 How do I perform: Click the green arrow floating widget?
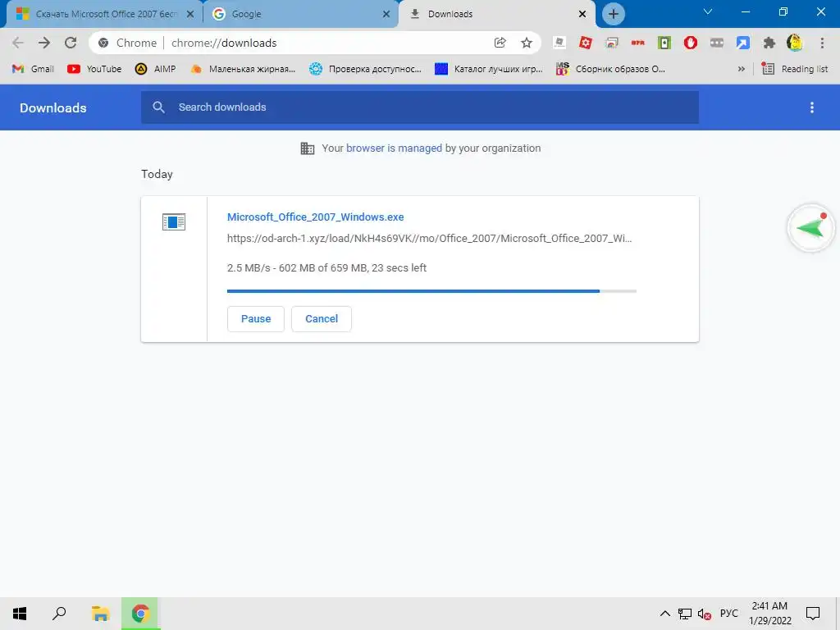point(810,228)
